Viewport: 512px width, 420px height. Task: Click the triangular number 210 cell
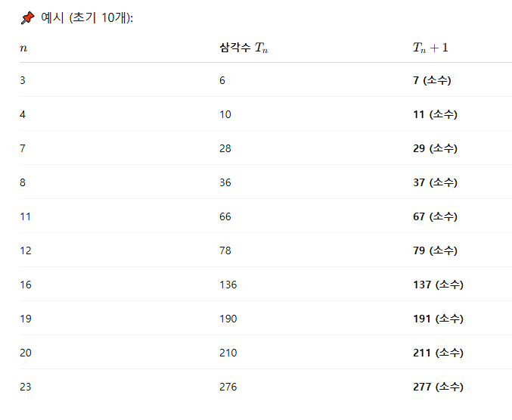point(228,353)
